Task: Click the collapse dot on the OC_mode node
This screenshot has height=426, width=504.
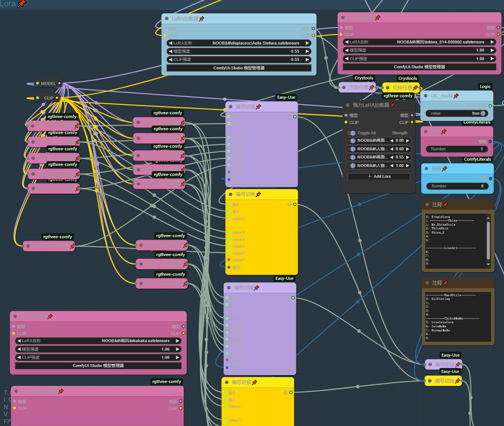Action: pyautogui.click(x=425, y=96)
